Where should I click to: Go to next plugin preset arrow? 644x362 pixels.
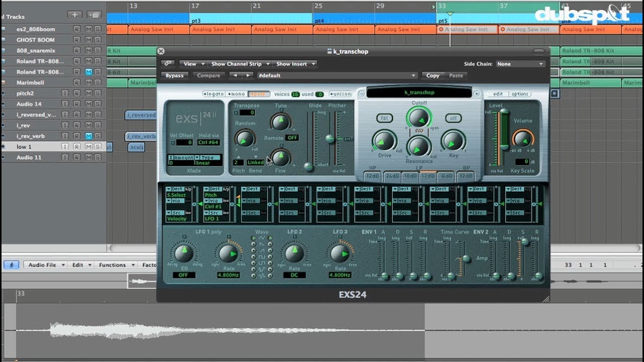tap(247, 75)
